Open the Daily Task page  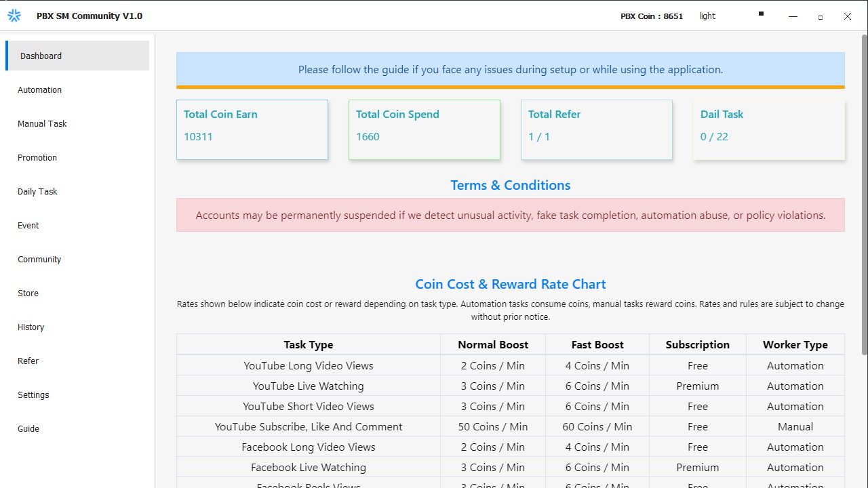[x=37, y=191]
